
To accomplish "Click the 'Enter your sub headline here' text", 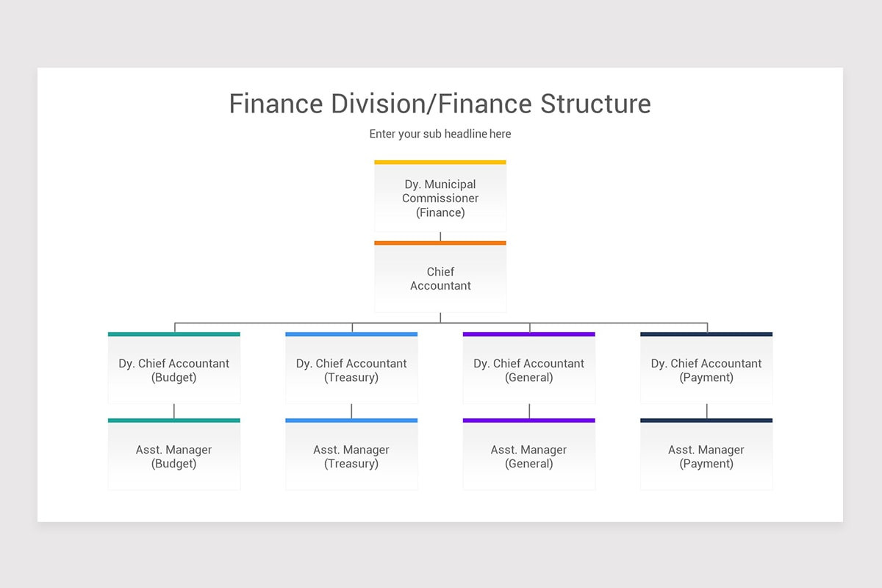I will [440, 134].
